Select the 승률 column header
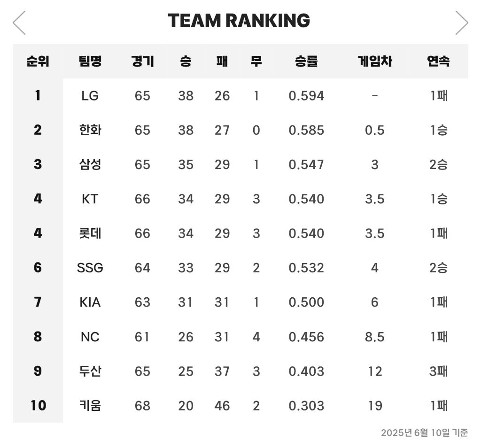Viewport: 481px width, 448px height. tap(306, 61)
